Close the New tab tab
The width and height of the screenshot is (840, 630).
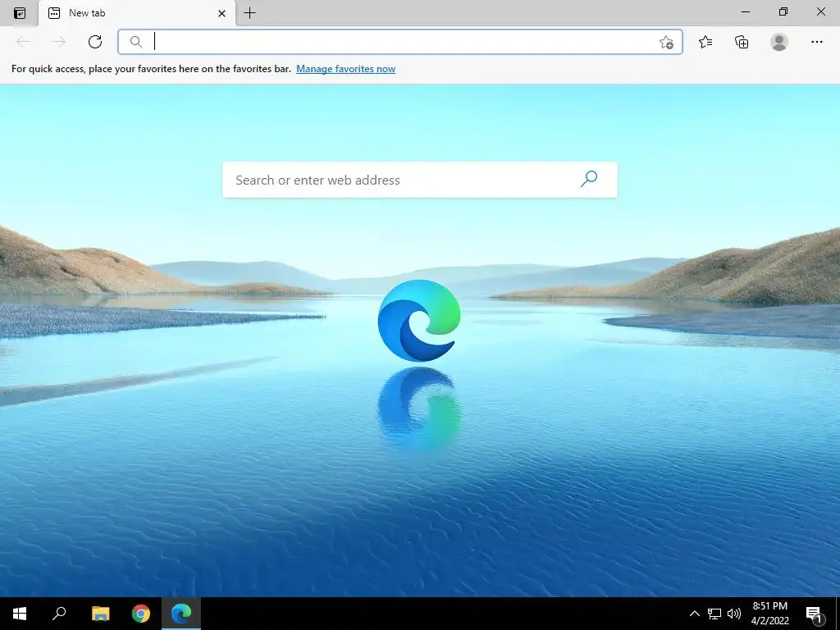tap(221, 13)
